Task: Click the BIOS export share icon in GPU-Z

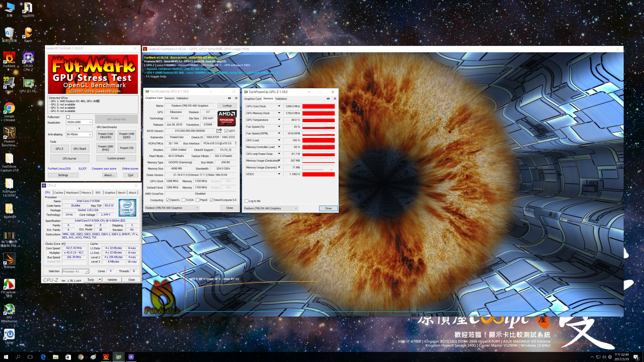Action: point(219,131)
